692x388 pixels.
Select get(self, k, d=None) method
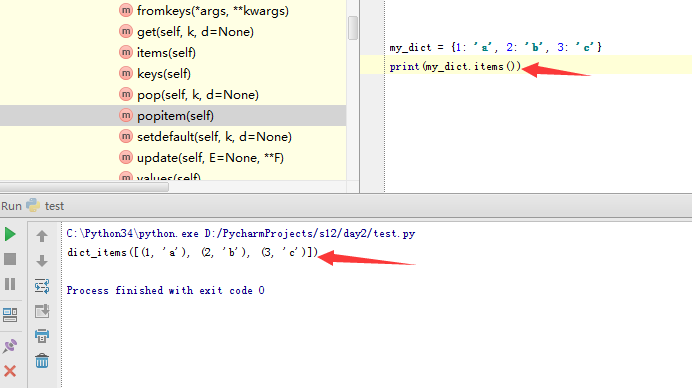pos(195,32)
